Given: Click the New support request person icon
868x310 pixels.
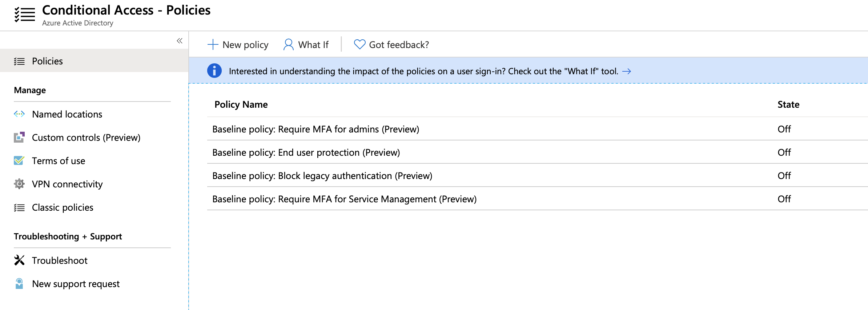Looking at the screenshot, I should coord(19,283).
